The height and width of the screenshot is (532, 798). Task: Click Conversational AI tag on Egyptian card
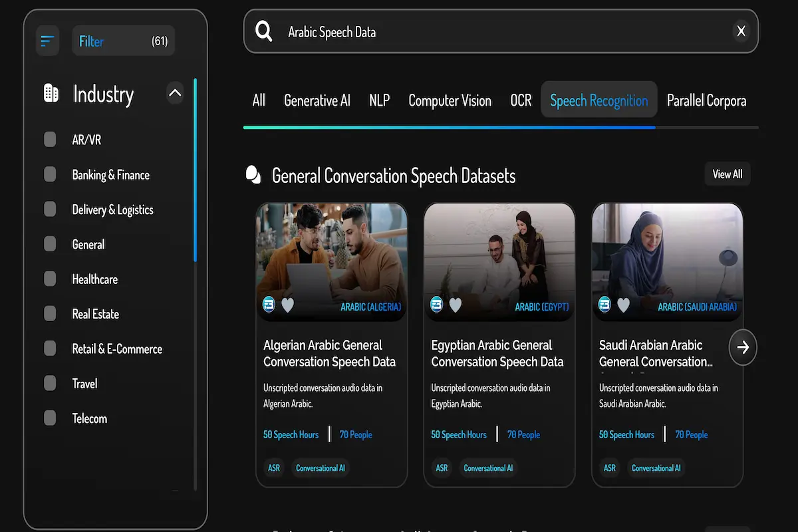coord(488,468)
